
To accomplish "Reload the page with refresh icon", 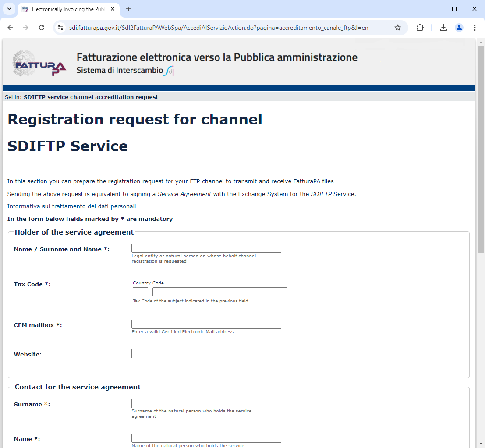I will [x=42, y=28].
